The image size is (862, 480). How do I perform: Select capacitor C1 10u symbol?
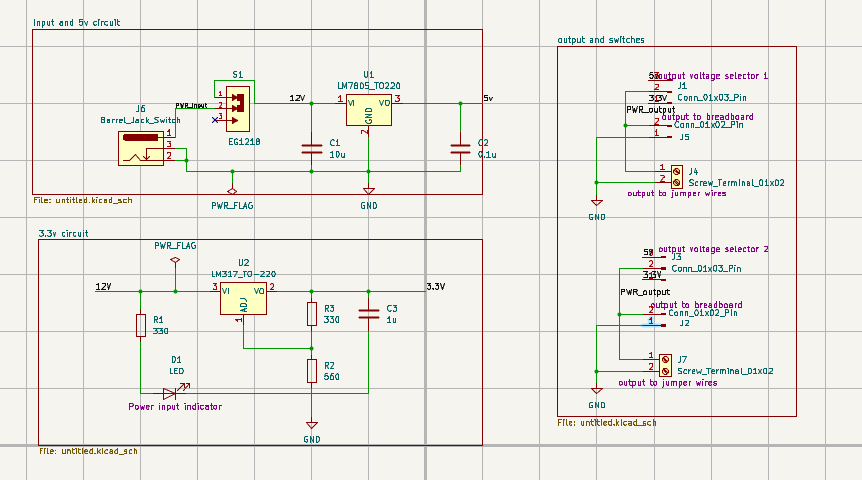coord(312,148)
